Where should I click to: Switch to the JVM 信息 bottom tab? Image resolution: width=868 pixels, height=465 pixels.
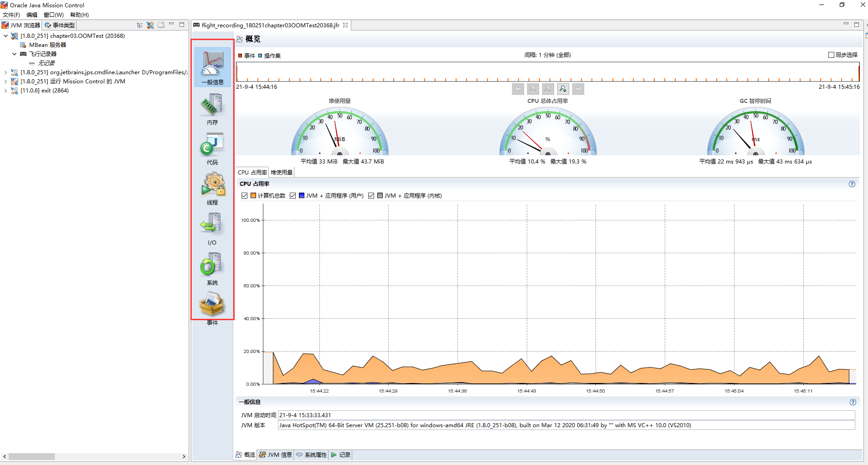(x=275, y=455)
